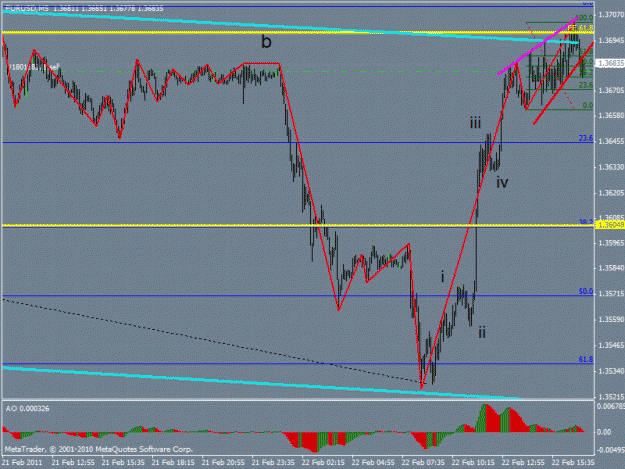Viewport: 625px width, 469px height.
Task: Click the "22 Feb 07:35" time axis label
Action: tap(423, 462)
